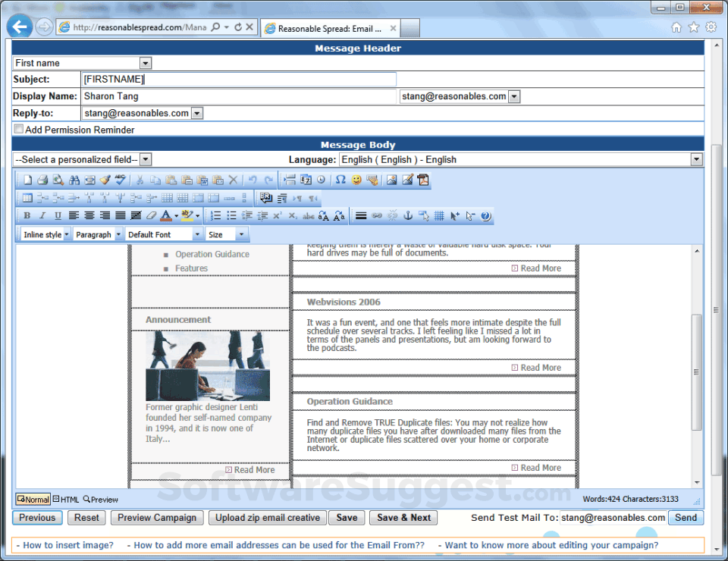The width and height of the screenshot is (728, 561).
Task: Apply superscript formatting
Action: click(x=278, y=216)
